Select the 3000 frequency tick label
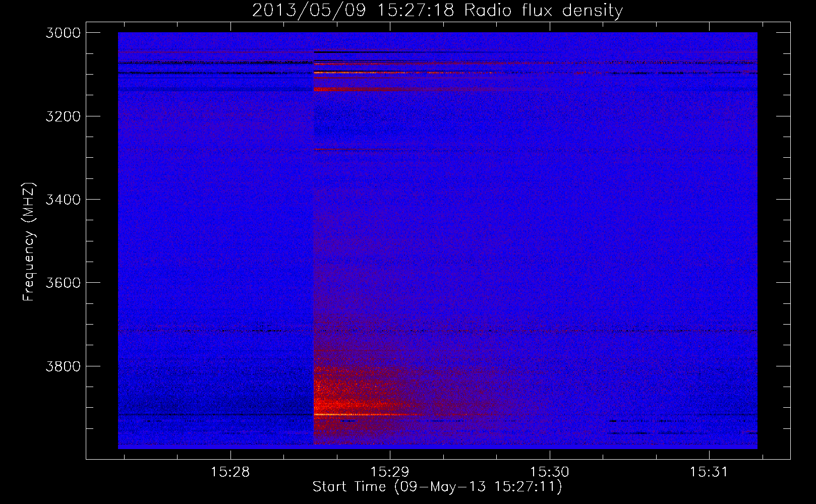Image resolution: width=816 pixels, height=504 pixels. pos(63,33)
